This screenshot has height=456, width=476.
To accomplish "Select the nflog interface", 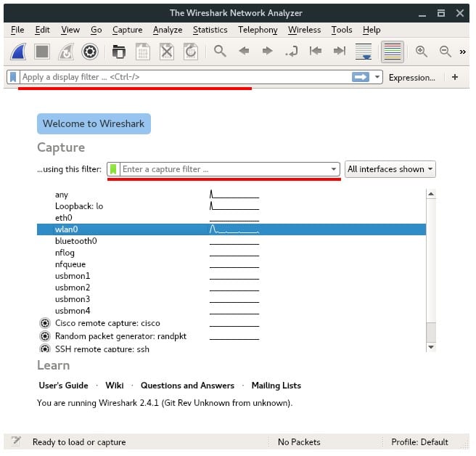I will pyautogui.click(x=231, y=253).
